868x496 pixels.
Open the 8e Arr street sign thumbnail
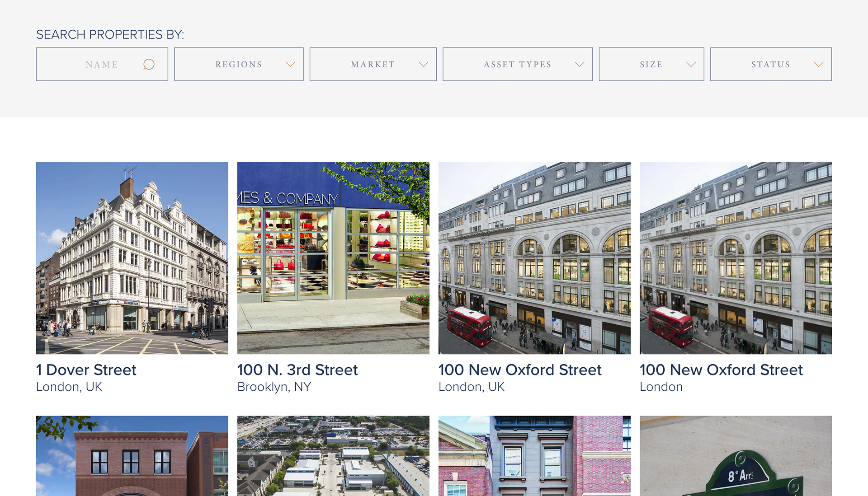click(x=736, y=456)
